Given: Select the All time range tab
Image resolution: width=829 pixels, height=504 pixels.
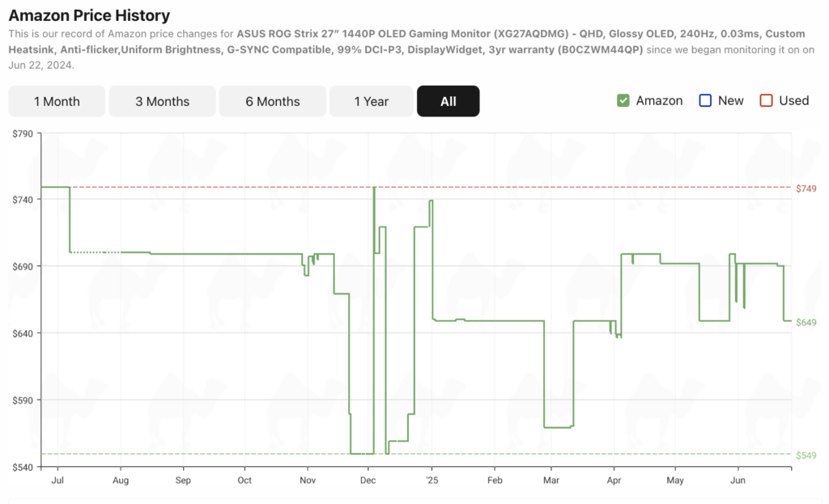Looking at the screenshot, I should (448, 101).
